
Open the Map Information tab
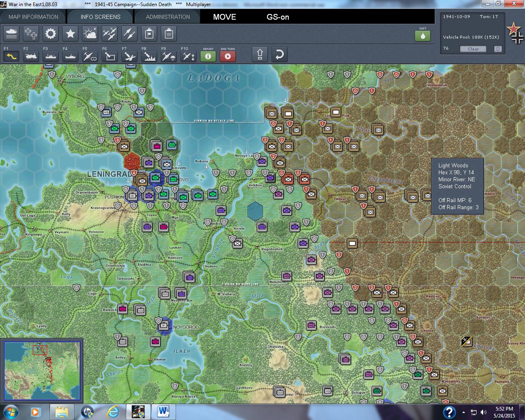click(x=33, y=17)
